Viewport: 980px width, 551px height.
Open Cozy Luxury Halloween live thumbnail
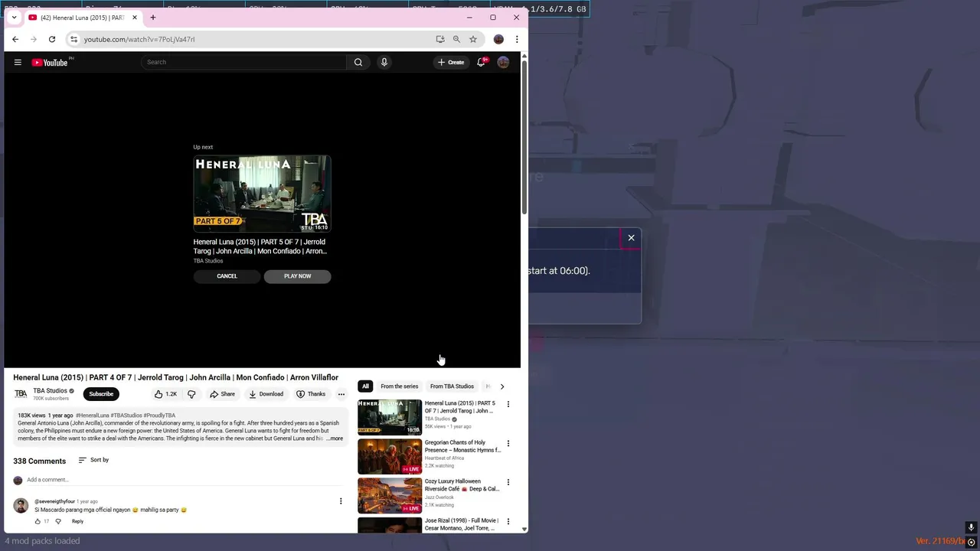pos(390,495)
